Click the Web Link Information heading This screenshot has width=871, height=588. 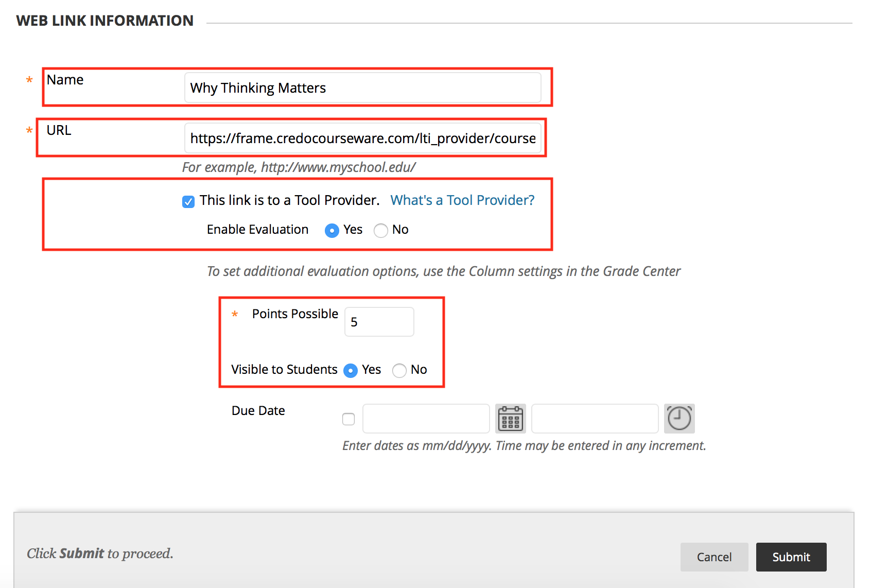coord(105,21)
